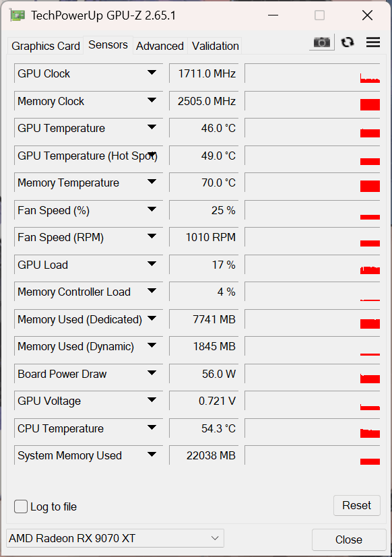Open the hamburger menu icon
This screenshot has width=392, height=557.
click(373, 42)
